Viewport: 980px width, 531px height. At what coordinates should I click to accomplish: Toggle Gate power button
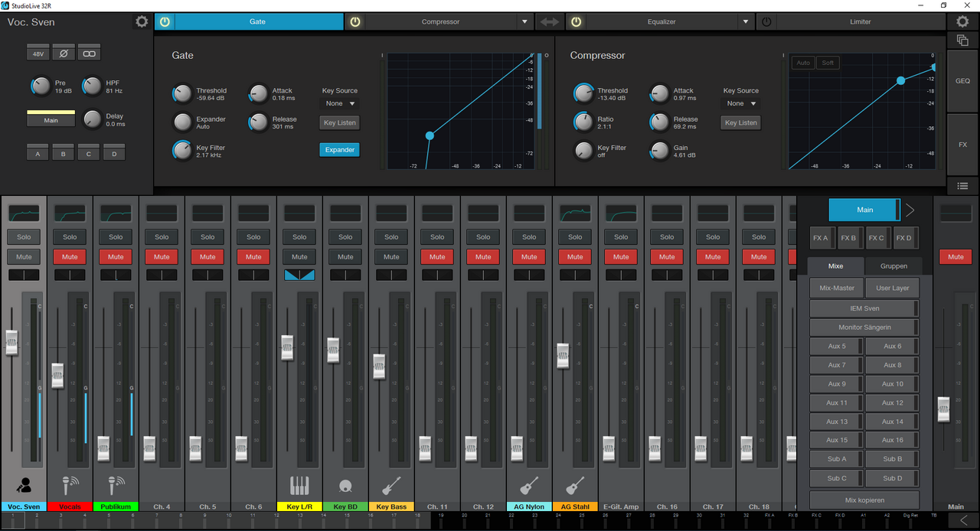[x=164, y=22]
